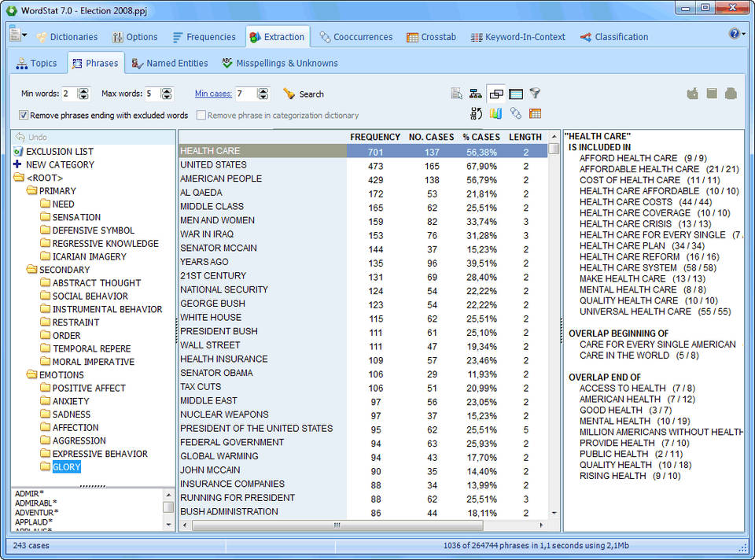The width and height of the screenshot is (755, 560).
Task: Click the Max words input field
Action: [x=151, y=94]
